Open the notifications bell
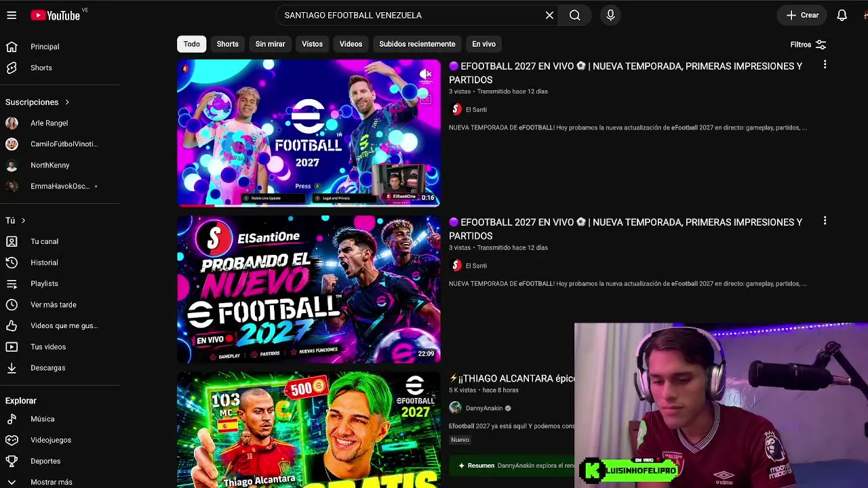Viewport: 868px width, 488px height. [842, 15]
